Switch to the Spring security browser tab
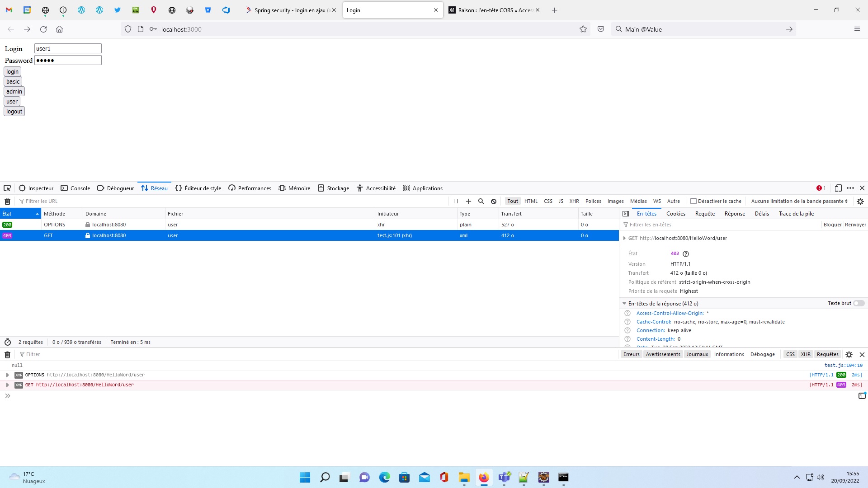 [292, 10]
